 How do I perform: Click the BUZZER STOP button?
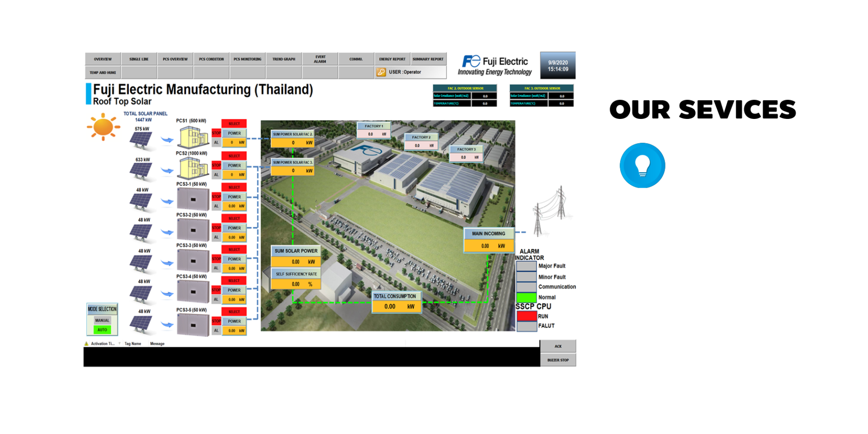click(x=558, y=360)
